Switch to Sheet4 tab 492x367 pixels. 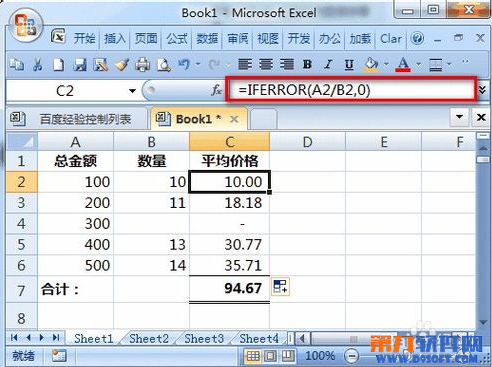[x=259, y=339]
